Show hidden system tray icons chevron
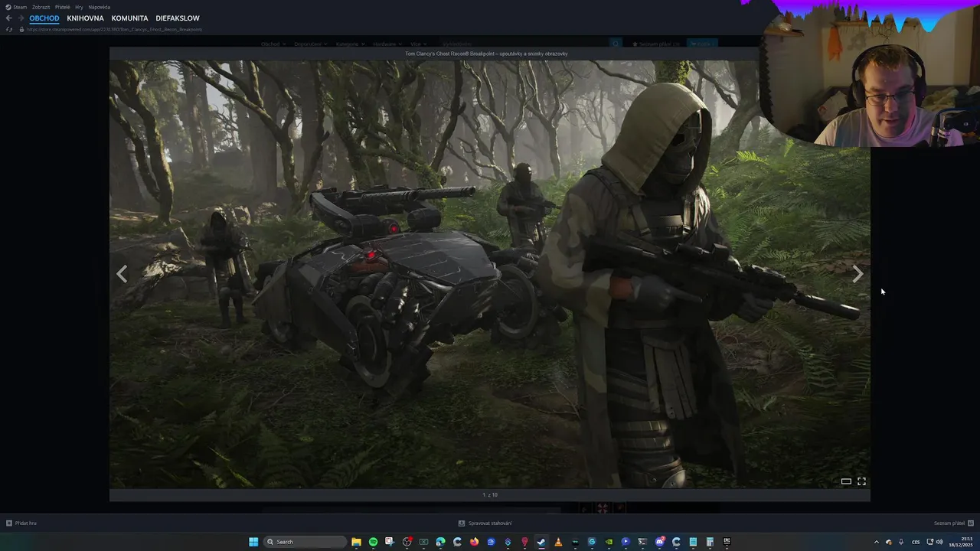Screen dimensions: 980x551 (x=877, y=542)
